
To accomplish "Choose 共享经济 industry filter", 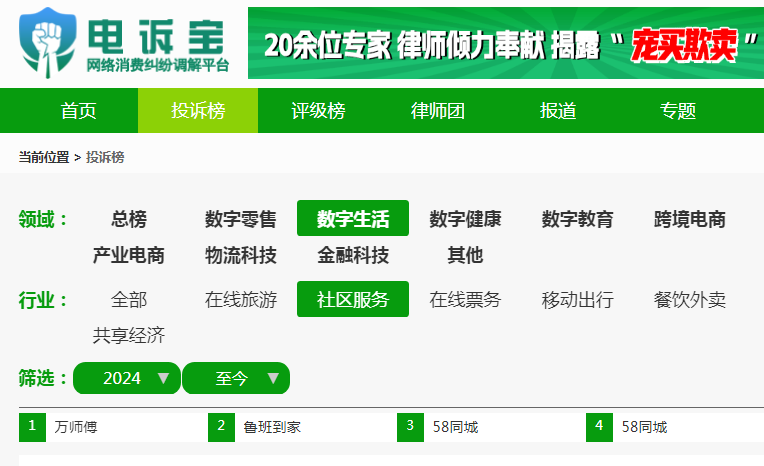I will (x=129, y=335).
